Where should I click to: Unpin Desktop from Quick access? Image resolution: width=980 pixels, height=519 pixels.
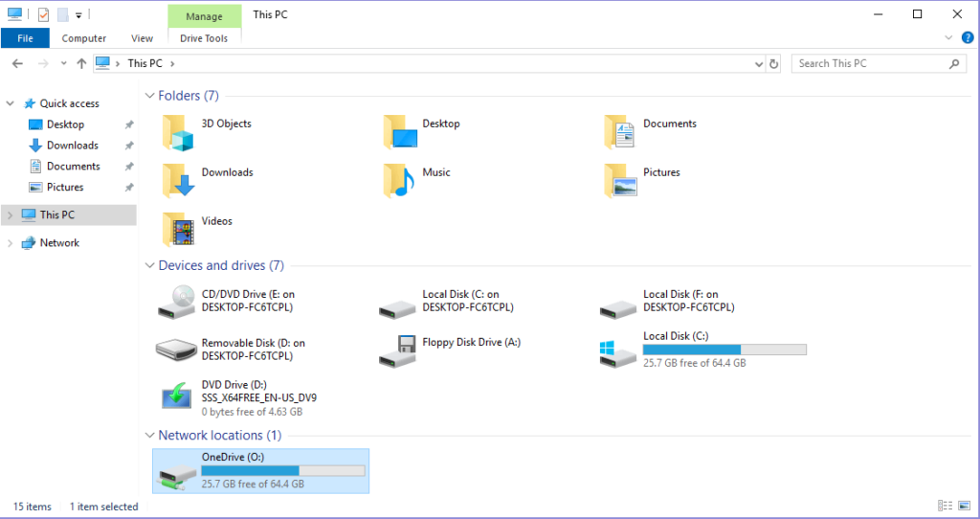129,124
